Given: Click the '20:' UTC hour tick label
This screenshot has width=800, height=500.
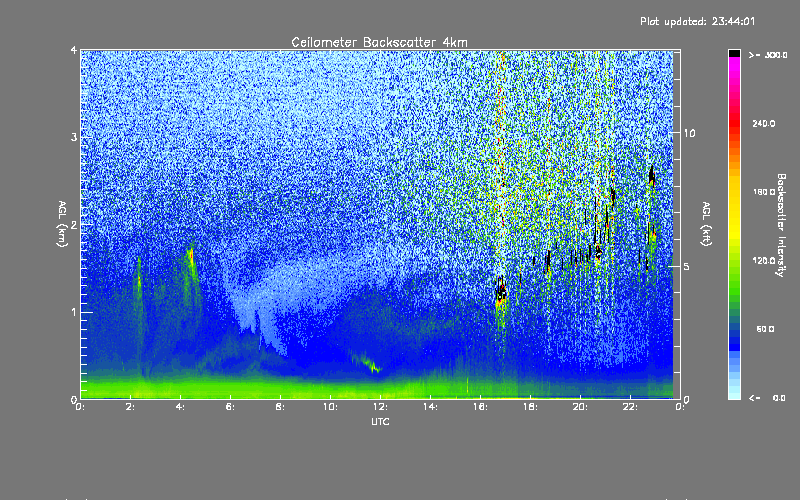Looking at the screenshot, I should (x=580, y=407).
